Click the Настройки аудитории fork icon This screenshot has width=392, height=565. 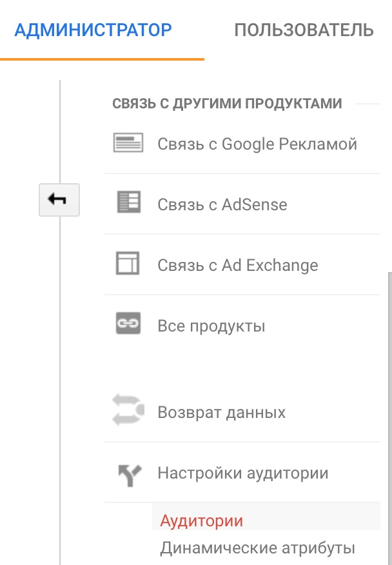[x=128, y=473]
